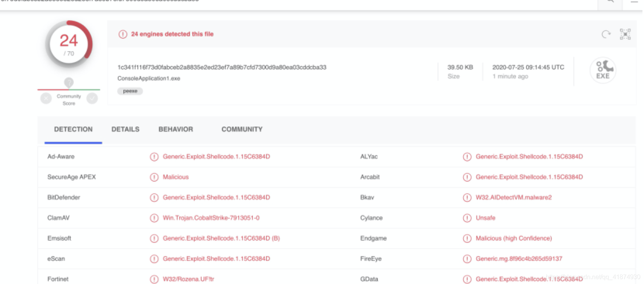Click the warning icon in GData row
The image size is (644, 284).
click(x=467, y=279)
